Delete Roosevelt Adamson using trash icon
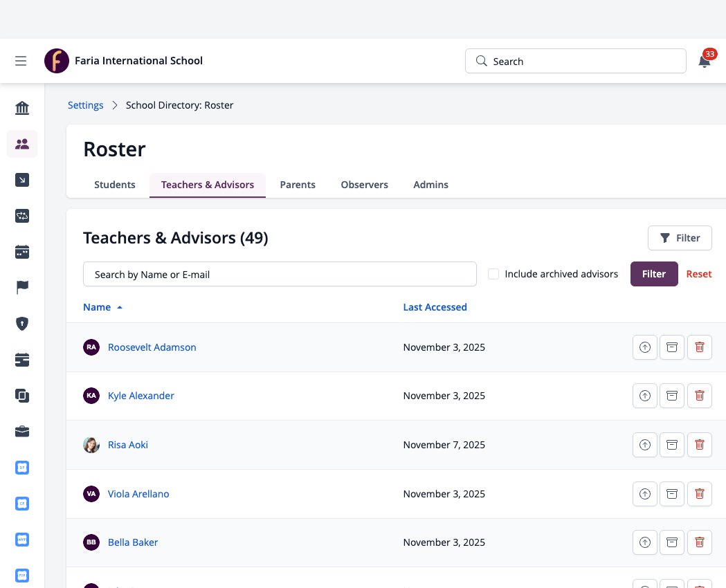Viewport: 726px width, 588px height. point(699,347)
